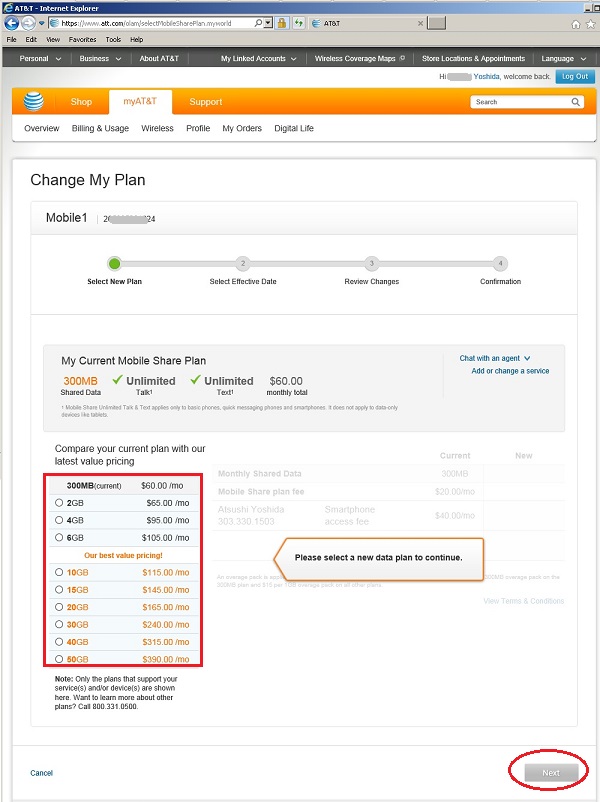Image resolution: width=600 pixels, height=802 pixels.
Task: Select the 30GB plan radio button
Action: [59, 625]
